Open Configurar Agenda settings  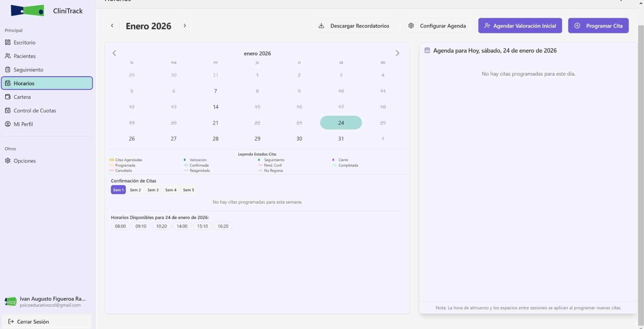point(437,26)
